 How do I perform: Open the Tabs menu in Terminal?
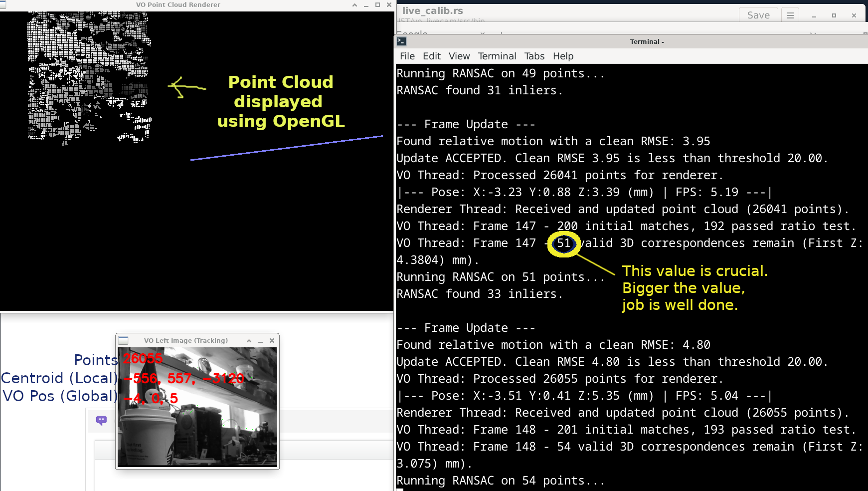(x=534, y=56)
